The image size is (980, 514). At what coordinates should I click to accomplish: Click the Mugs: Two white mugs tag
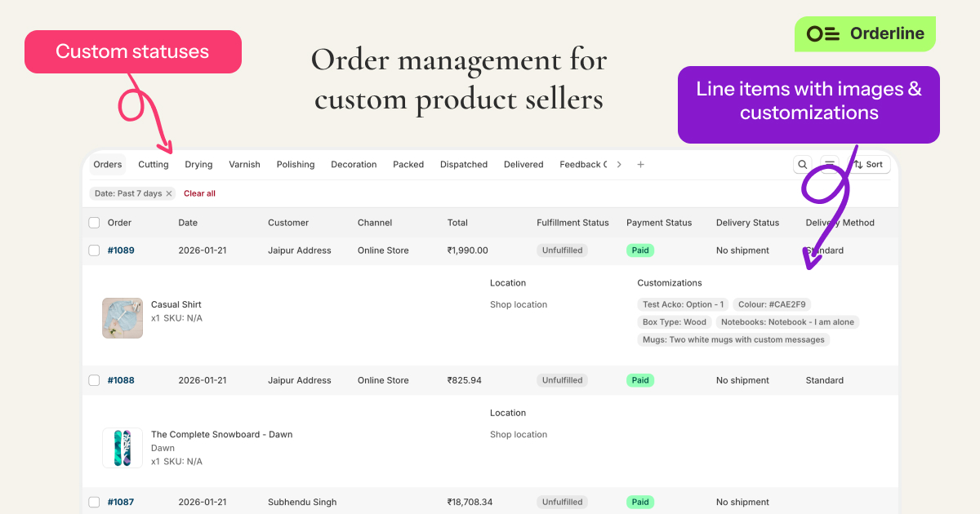pos(733,339)
